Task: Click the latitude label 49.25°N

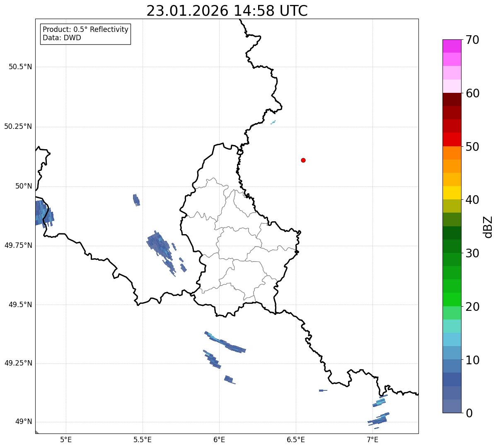Action: pyautogui.click(x=18, y=363)
